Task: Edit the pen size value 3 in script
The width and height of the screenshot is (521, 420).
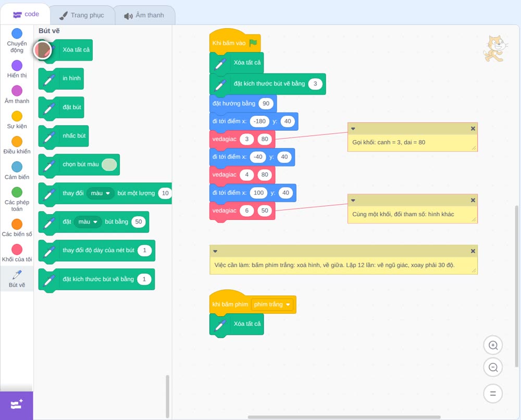Action: tap(315, 84)
